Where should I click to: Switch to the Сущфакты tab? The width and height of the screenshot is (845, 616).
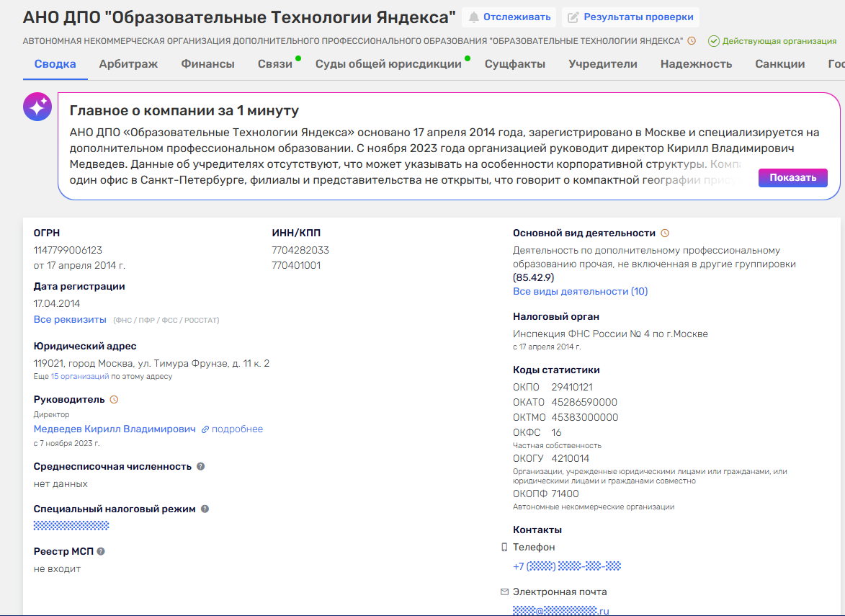514,64
